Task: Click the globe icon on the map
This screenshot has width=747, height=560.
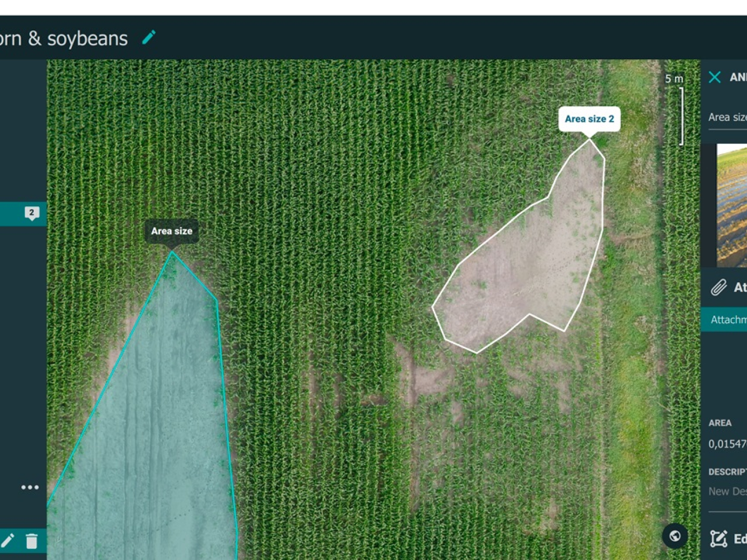Action: point(675,536)
